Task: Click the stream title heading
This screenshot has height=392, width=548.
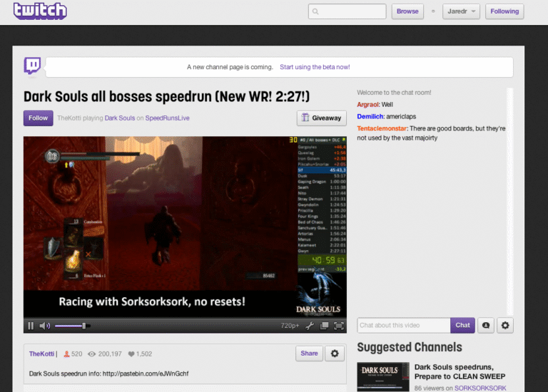Action: [167, 97]
